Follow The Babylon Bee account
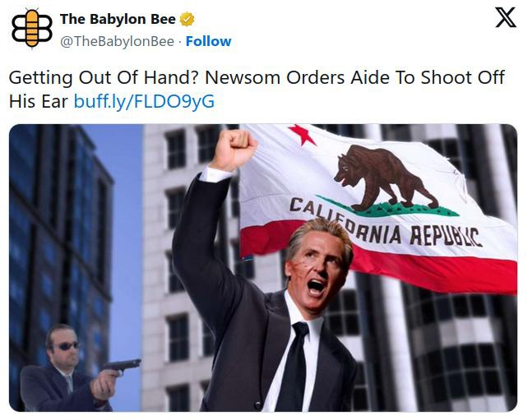 [208, 41]
